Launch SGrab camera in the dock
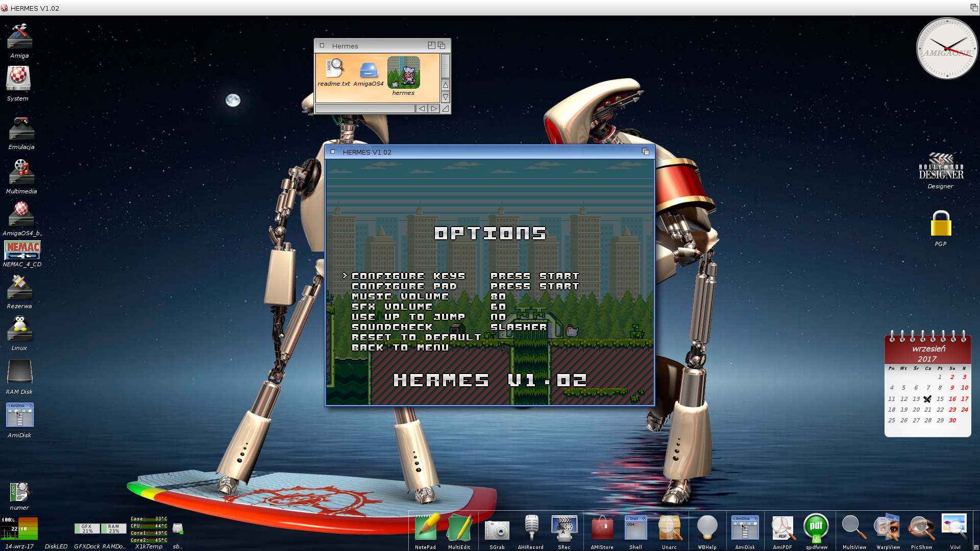This screenshot has width=980, height=551. pyautogui.click(x=497, y=531)
